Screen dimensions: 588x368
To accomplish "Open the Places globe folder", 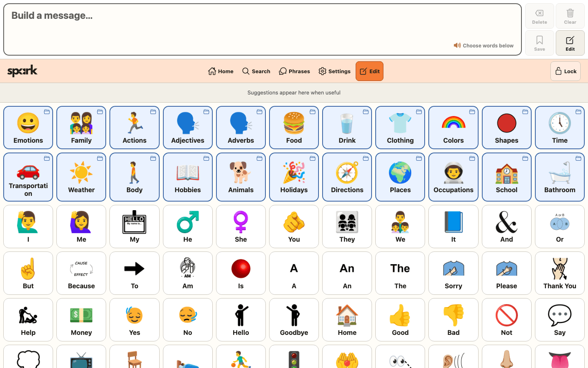I will click(400, 177).
